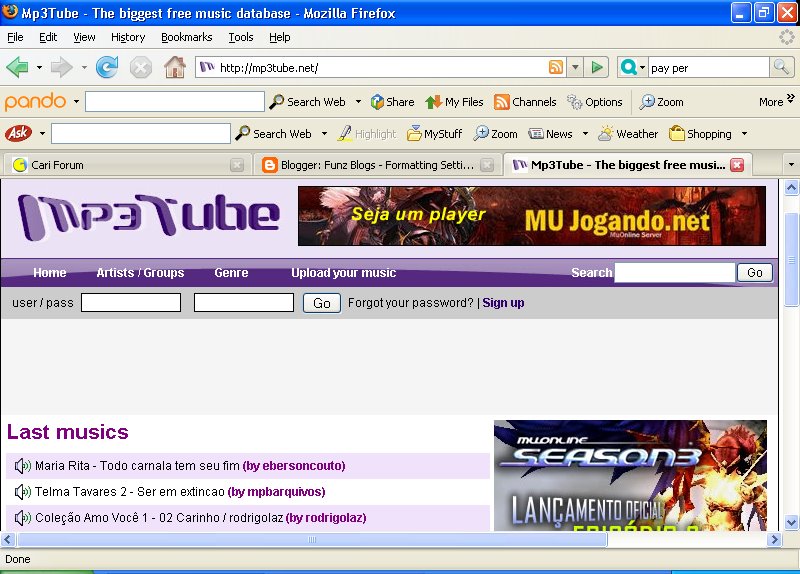800x574 pixels.
Task: Click Forgot your password? link
Action: pyautogui.click(x=411, y=303)
